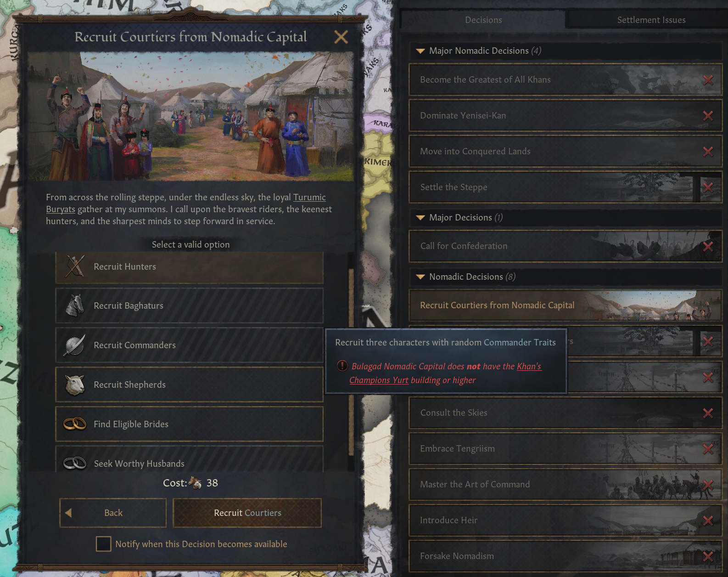
Task: Click the Recruit Courtiers confirm button
Action: pyautogui.click(x=247, y=513)
